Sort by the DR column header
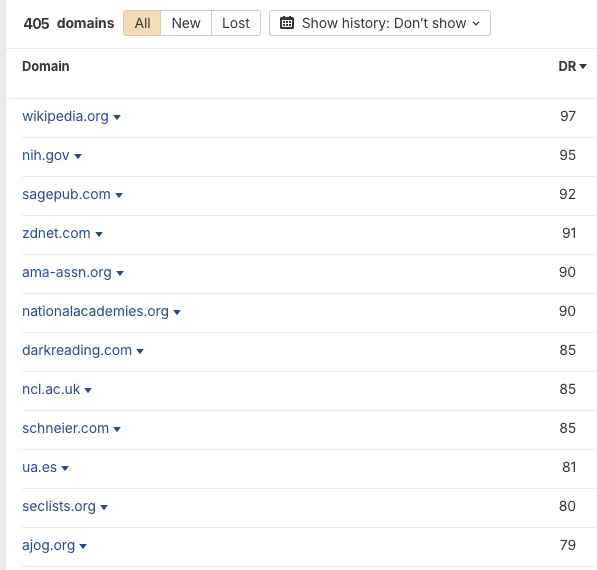The image size is (597, 570). click(x=572, y=66)
